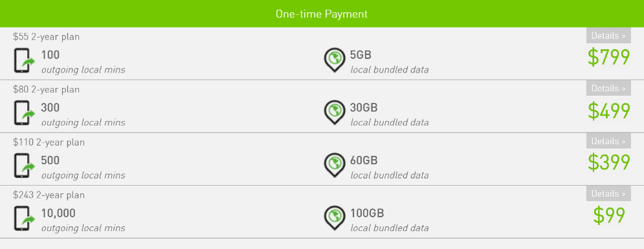Show Details for the $243 2-year plan

608,193
